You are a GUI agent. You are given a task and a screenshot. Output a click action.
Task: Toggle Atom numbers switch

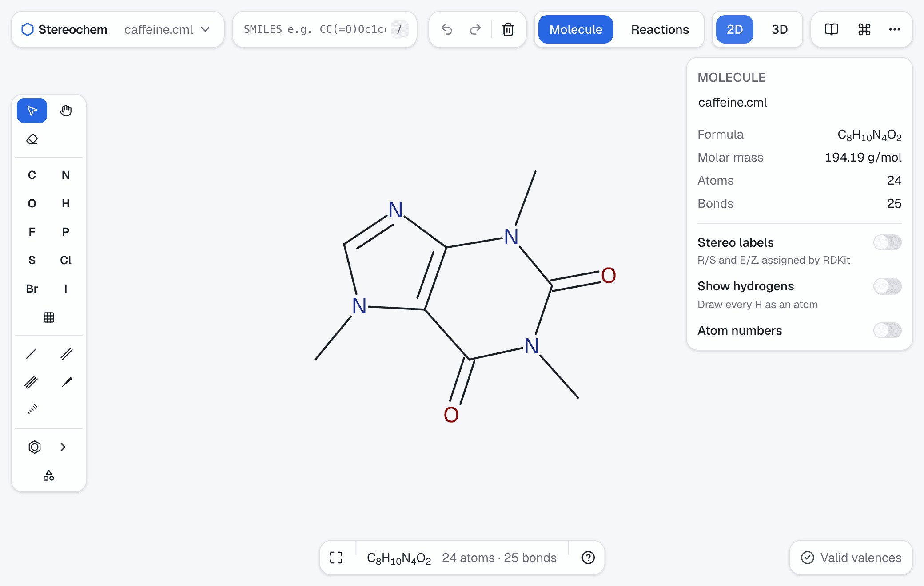tap(887, 330)
